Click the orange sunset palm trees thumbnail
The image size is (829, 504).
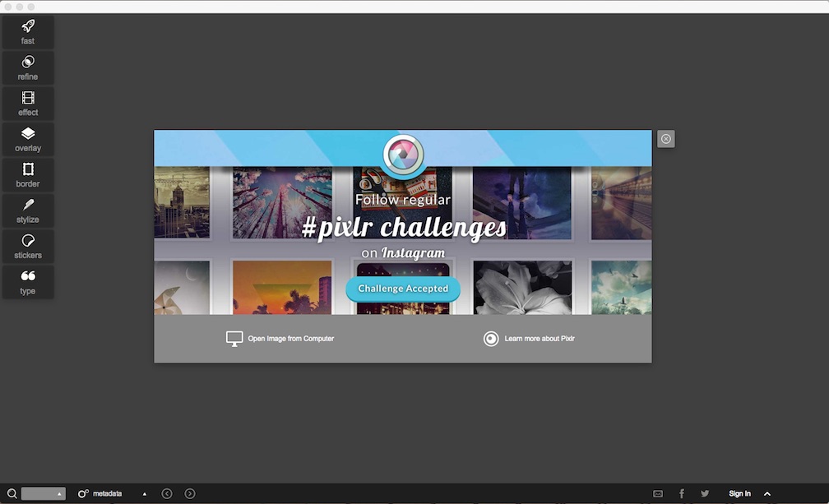[x=282, y=288]
